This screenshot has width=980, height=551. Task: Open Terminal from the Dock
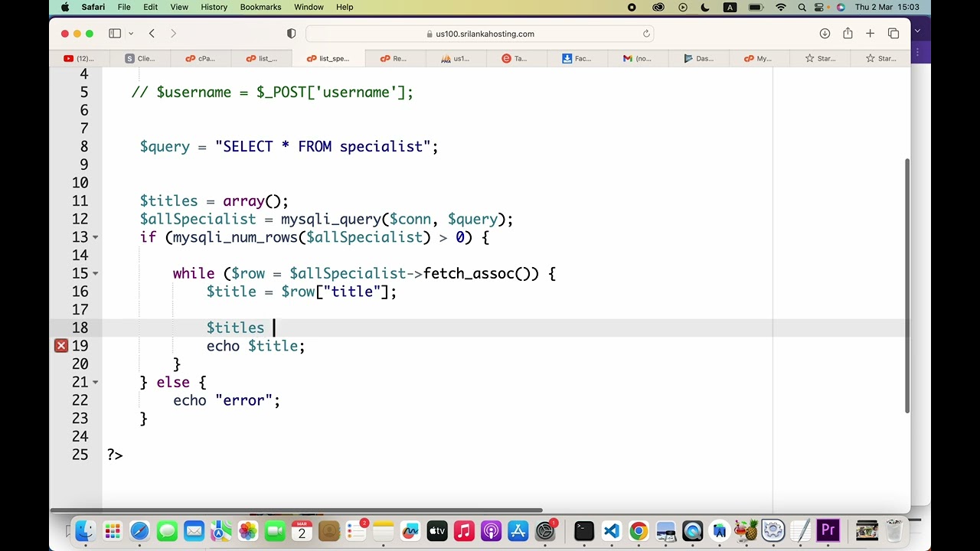pos(583,530)
